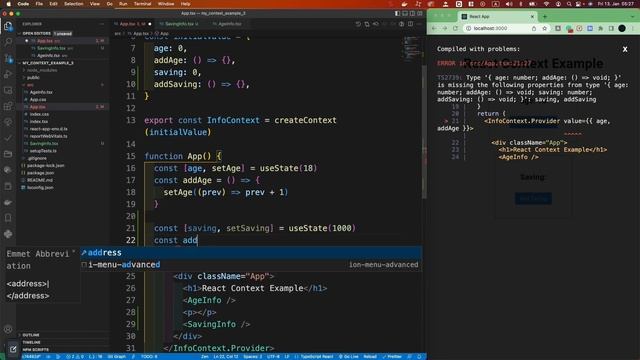Open App.css in the file tree

(38, 100)
